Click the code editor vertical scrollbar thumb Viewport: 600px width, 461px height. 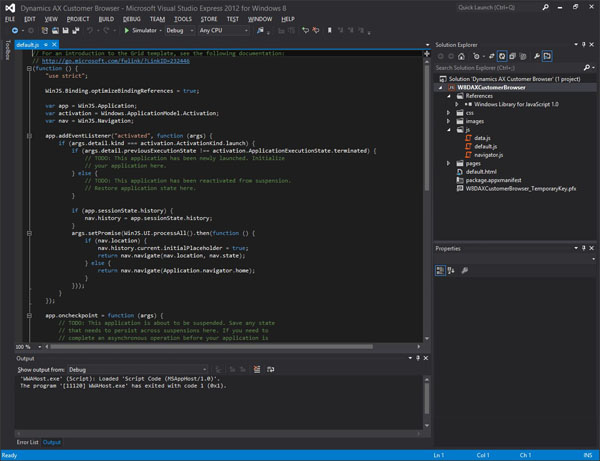click(x=426, y=127)
